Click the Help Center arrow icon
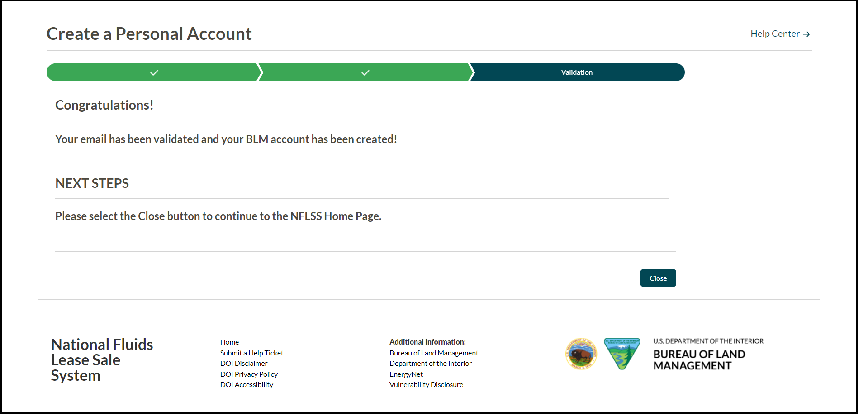This screenshot has height=417, width=868. click(807, 34)
